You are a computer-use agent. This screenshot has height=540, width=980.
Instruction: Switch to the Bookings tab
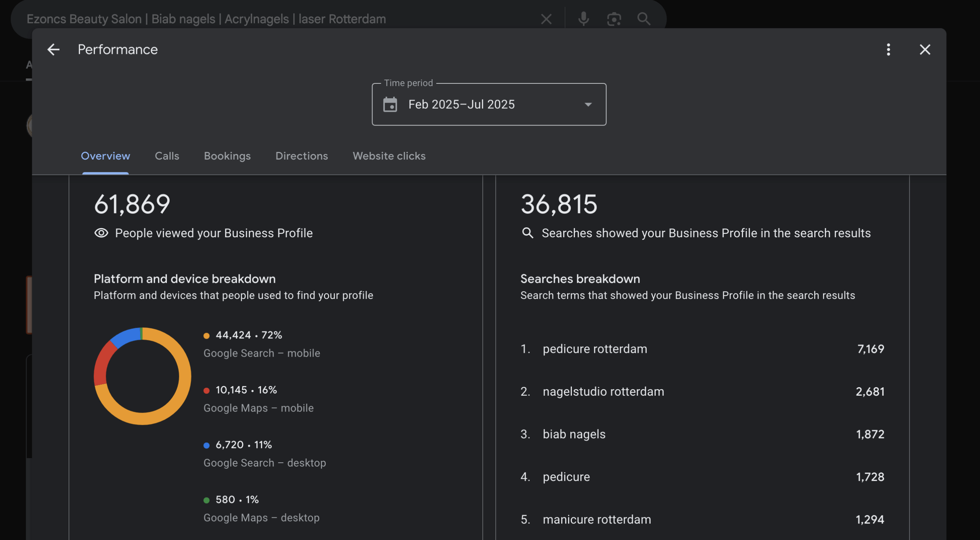[x=227, y=156]
